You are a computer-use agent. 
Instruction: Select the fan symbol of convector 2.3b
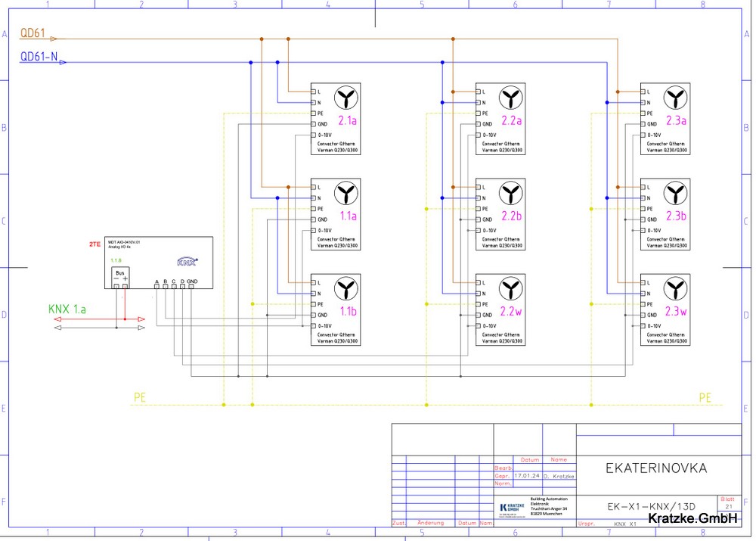(676, 192)
